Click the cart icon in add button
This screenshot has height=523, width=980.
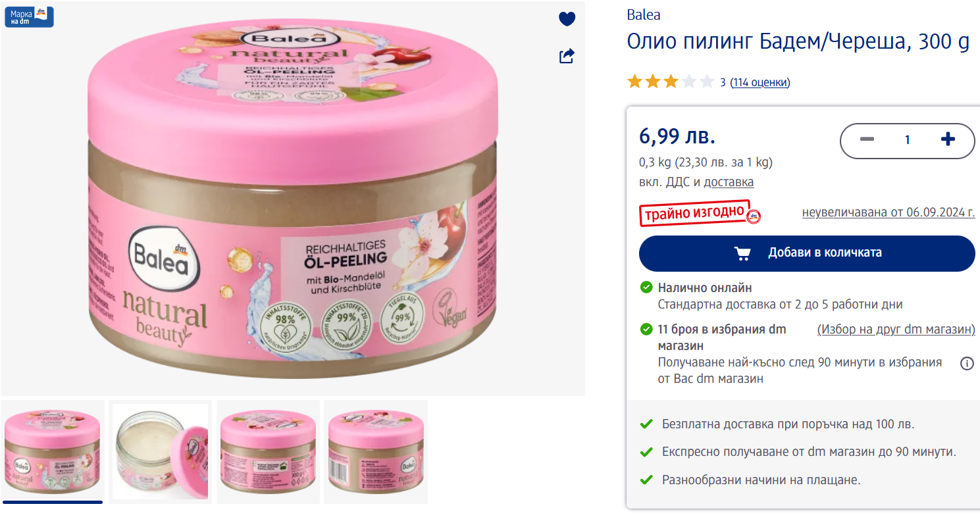coord(742,253)
